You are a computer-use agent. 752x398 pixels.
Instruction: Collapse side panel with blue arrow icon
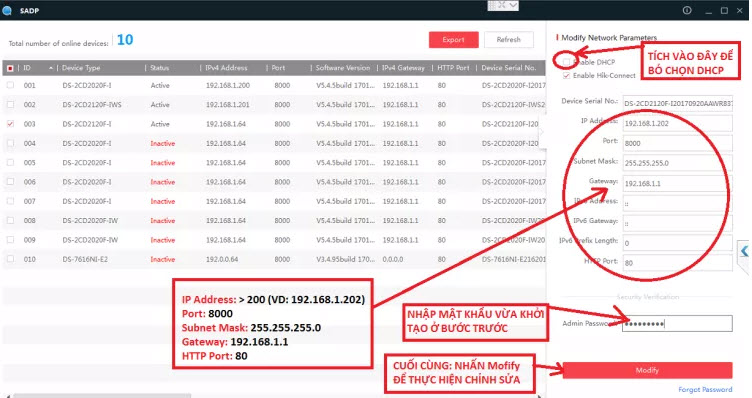[744, 250]
